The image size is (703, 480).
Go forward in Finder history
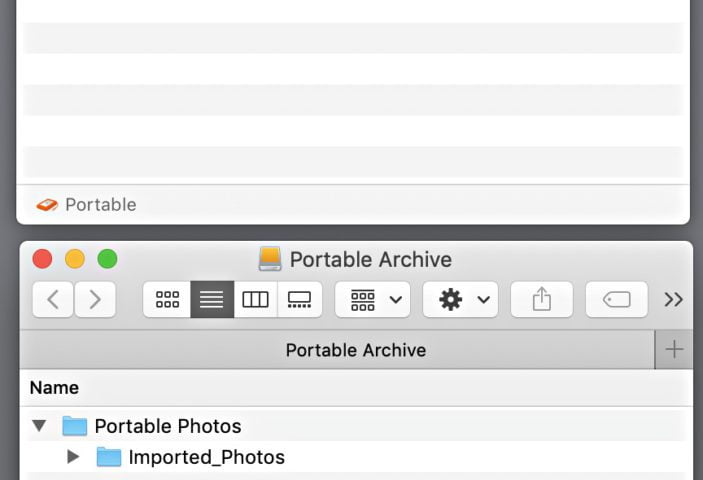coord(95,299)
